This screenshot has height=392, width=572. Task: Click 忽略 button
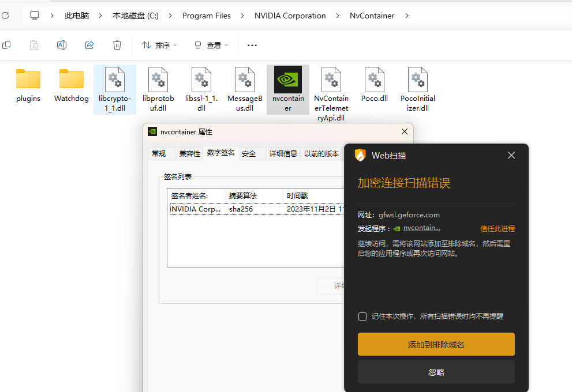tap(436, 372)
